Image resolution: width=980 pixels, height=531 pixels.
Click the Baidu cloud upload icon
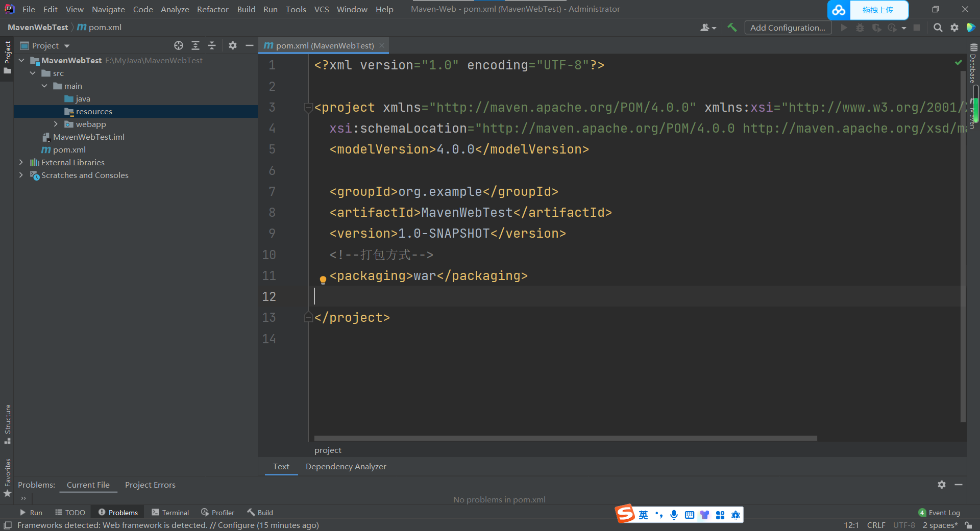click(x=839, y=10)
